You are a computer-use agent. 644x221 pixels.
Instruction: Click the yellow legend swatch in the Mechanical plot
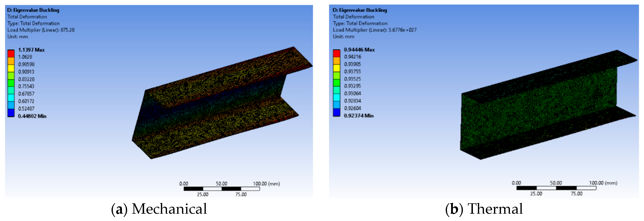(11, 68)
